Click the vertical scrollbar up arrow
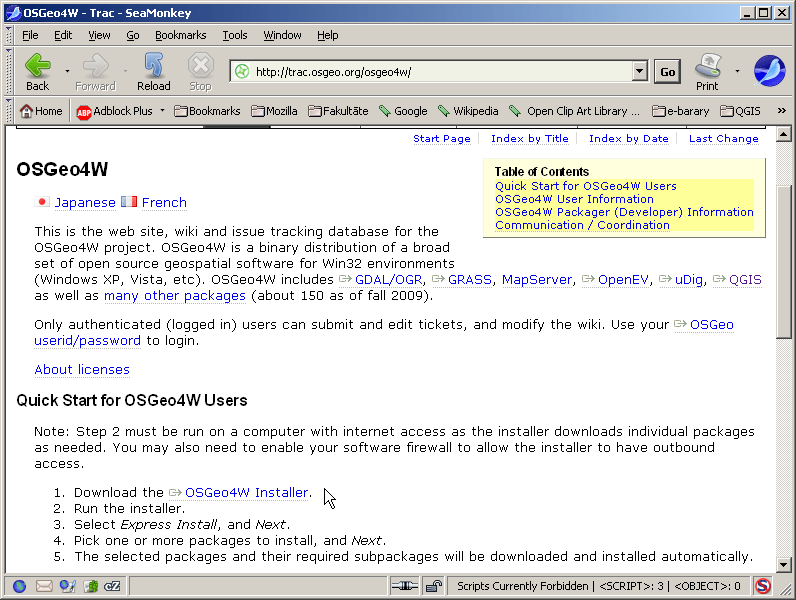Viewport: 796px width, 600px height. (784, 135)
